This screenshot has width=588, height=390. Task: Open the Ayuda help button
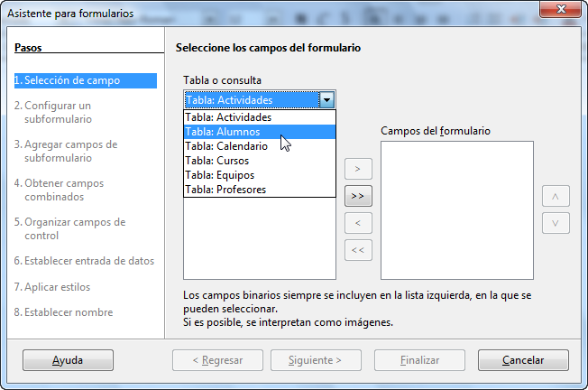[68, 360]
